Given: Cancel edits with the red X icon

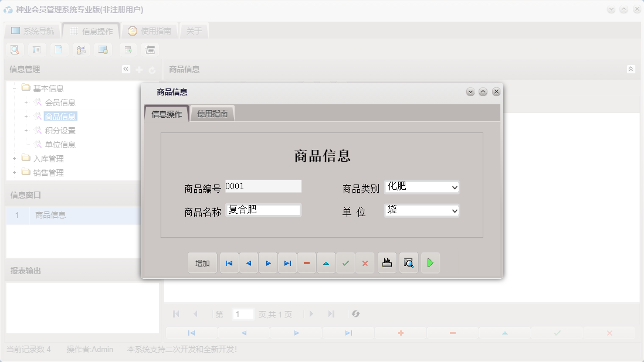Looking at the screenshot, I should 365,262.
